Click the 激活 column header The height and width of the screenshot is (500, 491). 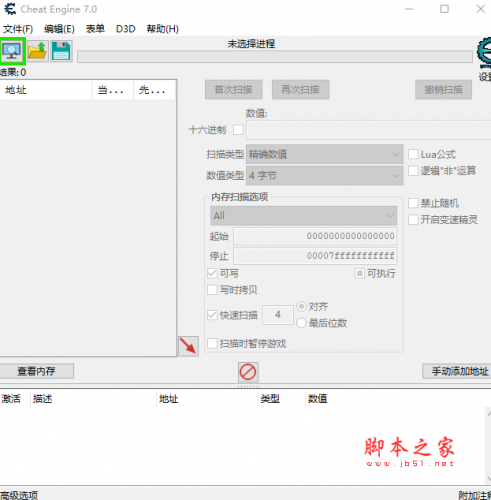click(15, 398)
